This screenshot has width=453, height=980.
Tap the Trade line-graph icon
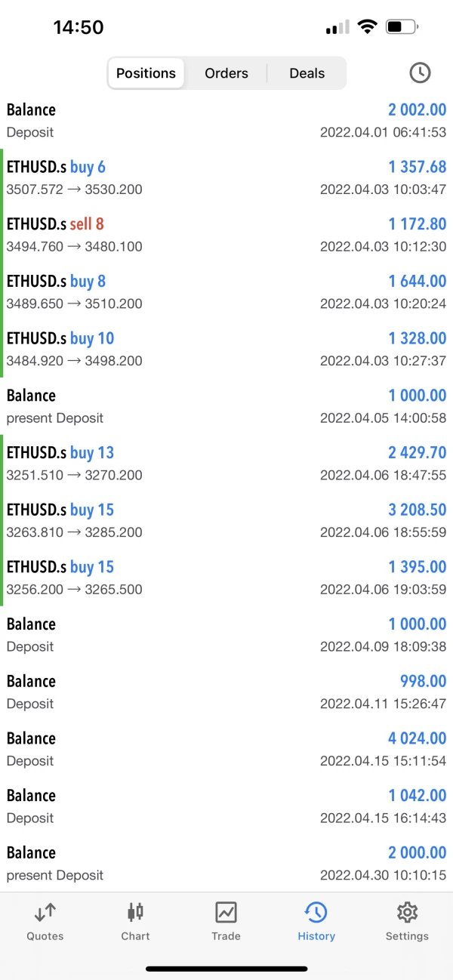coord(226,913)
